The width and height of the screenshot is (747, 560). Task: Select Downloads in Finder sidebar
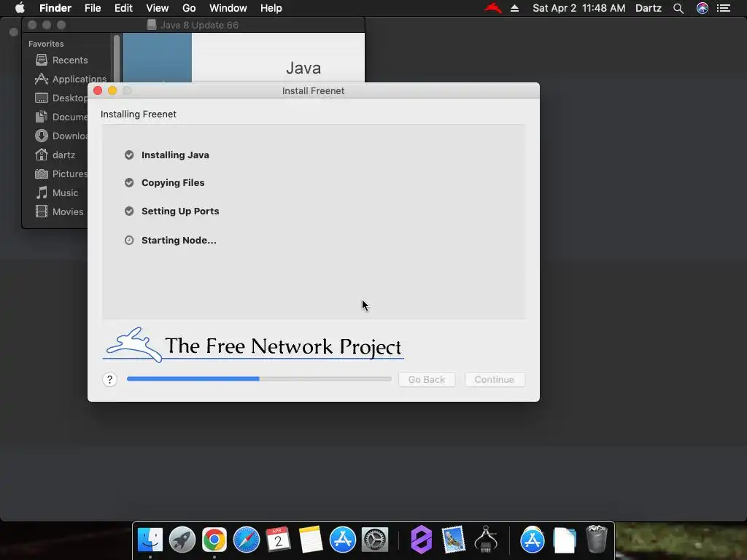(x=61, y=136)
